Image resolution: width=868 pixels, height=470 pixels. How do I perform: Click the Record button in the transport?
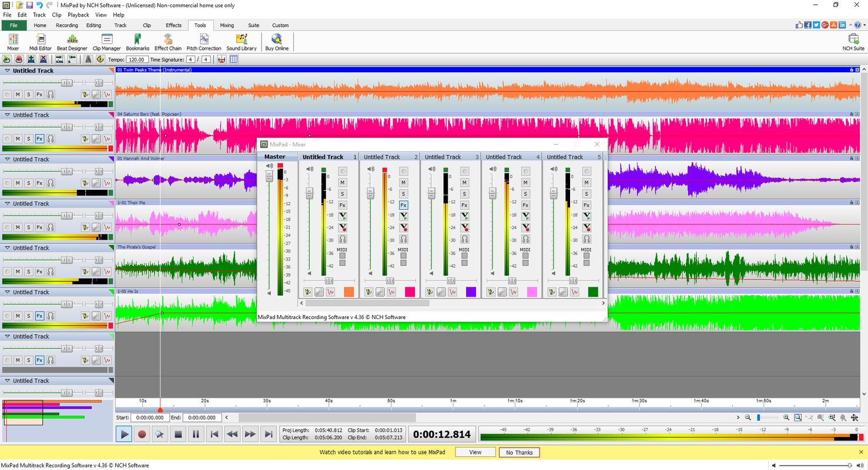point(142,434)
